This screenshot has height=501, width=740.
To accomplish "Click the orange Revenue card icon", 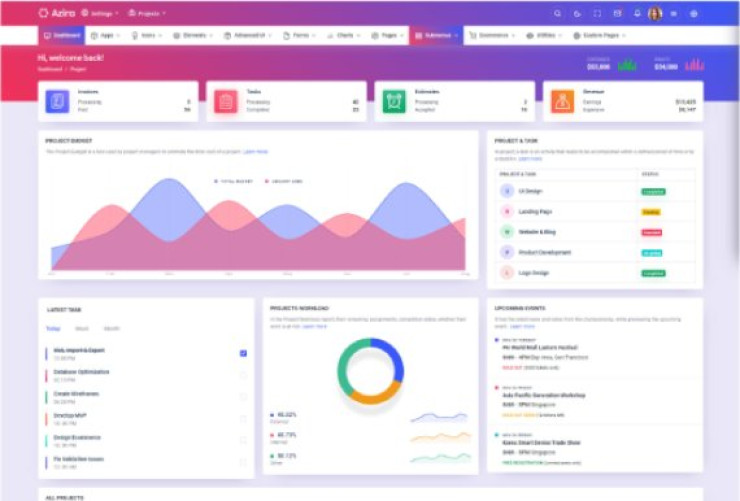I will point(562,101).
